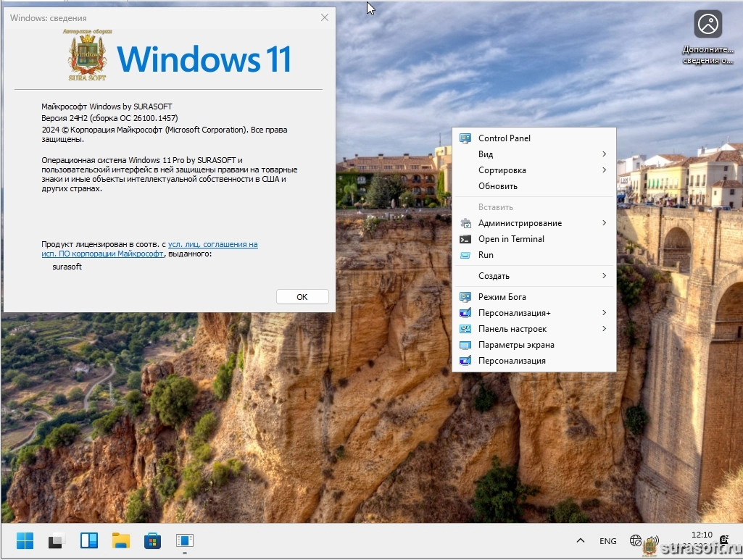
Task: Choose Обновить to refresh the desktop
Action: pyautogui.click(x=534, y=186)
